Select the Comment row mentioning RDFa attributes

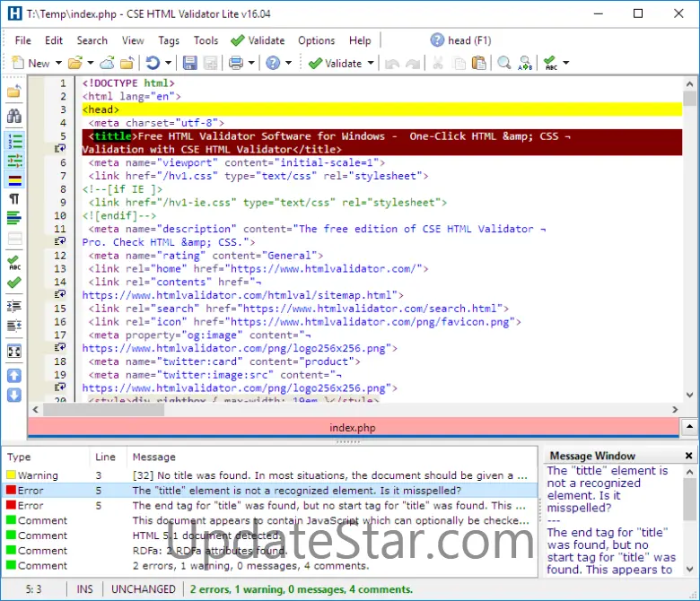(x=270, y=551)
